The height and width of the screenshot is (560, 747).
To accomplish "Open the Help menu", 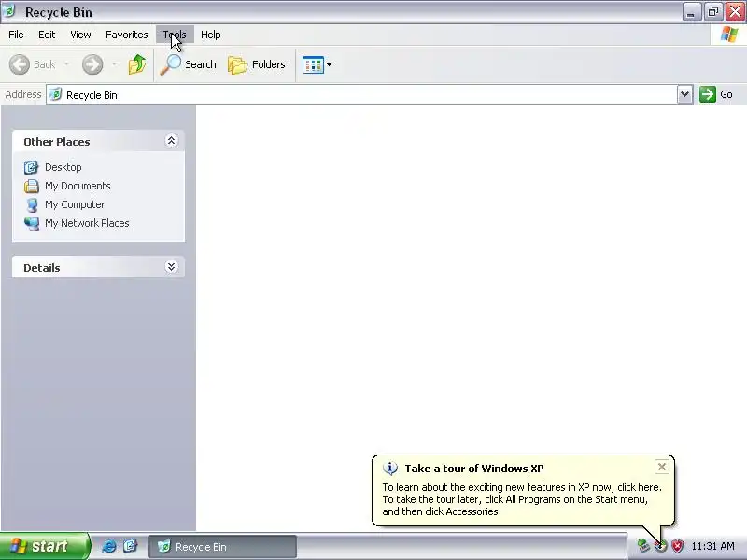I will coord(211,35).
